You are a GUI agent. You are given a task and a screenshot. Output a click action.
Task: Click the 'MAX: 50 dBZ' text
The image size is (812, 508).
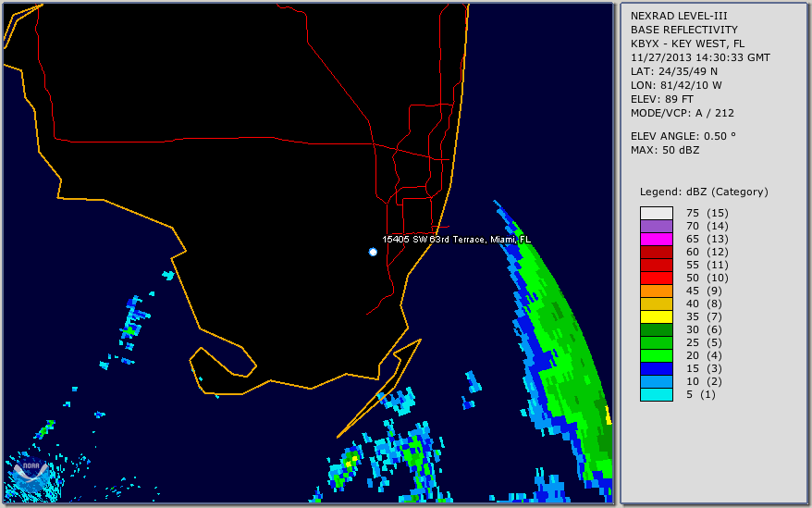[x=664, y=150]
